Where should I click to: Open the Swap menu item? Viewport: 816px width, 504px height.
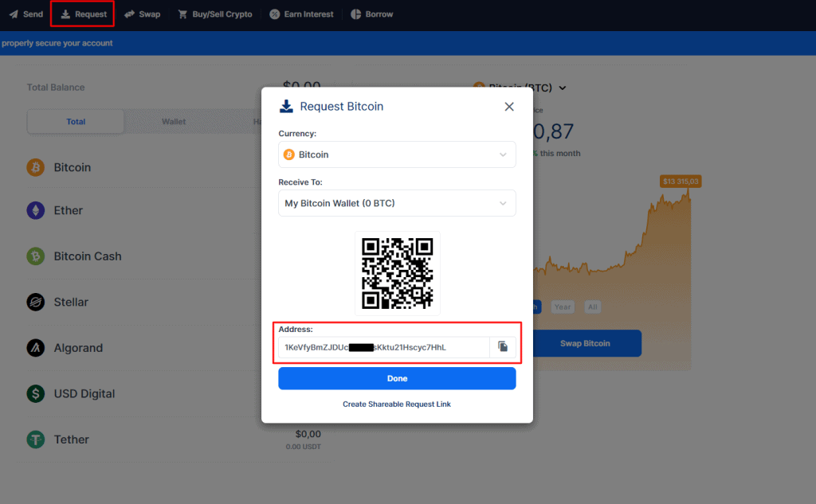(x=143, y=14)
